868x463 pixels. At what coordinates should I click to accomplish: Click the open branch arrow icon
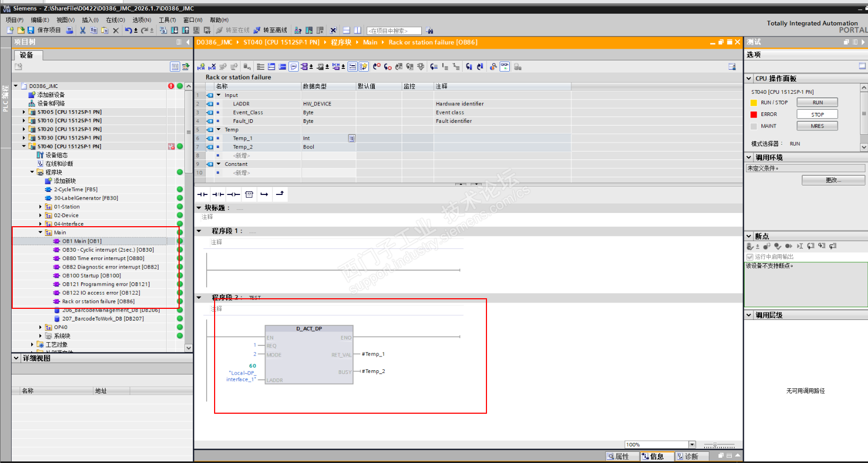(x=264, y=194)
